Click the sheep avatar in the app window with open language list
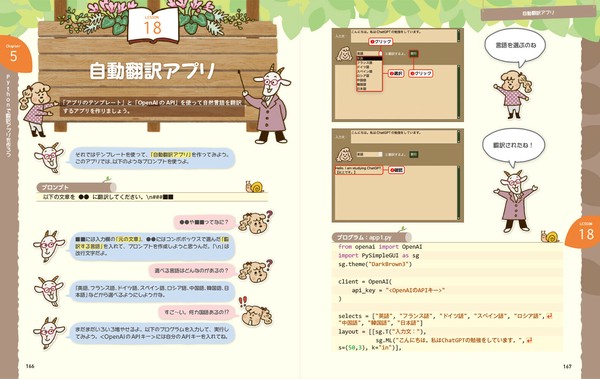 coord(344,54)
